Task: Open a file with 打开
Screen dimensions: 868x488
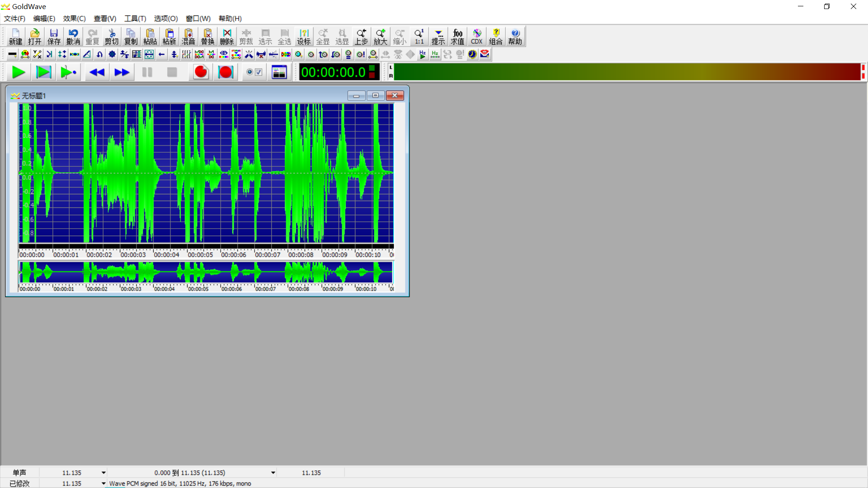Action: click(x=35, y=37)
